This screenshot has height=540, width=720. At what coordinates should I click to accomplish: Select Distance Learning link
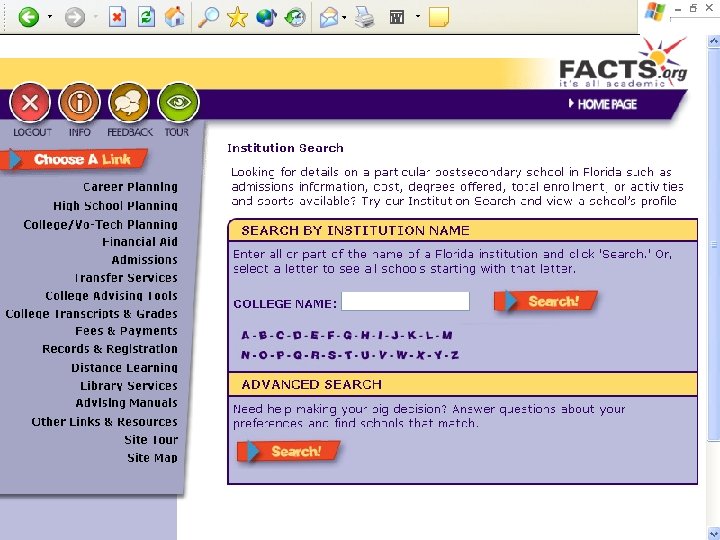[x=124, y=368]
